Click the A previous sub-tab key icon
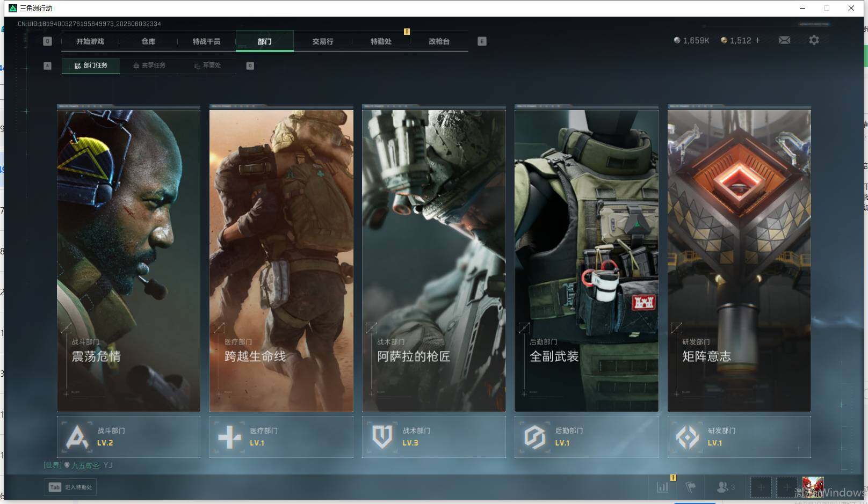 (x=47, y=65)
